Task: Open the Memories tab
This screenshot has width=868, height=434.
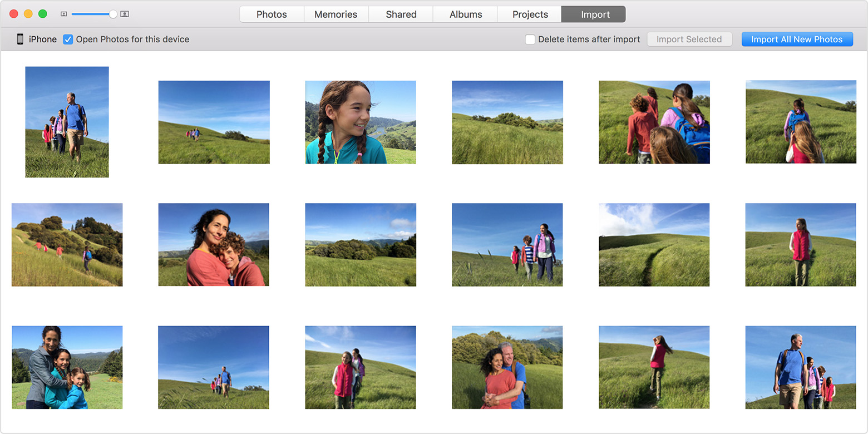Action: [336, 14]
